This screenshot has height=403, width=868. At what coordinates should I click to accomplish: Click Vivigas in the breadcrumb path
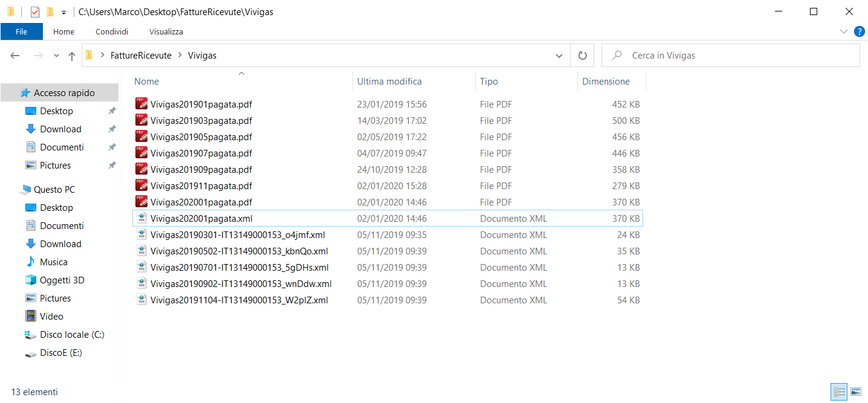202,56
